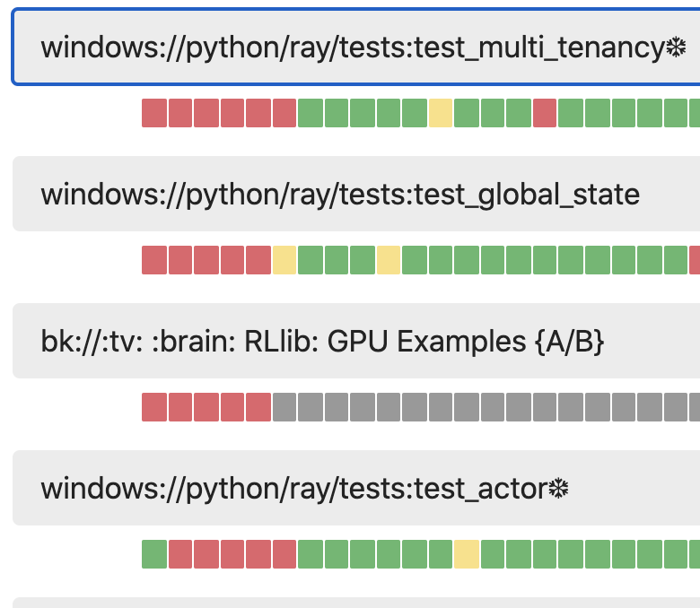The height and width of the screenshot is (608, 700).
Task: Select the first yellow square under test_global_state
Action: pos(284,260)
